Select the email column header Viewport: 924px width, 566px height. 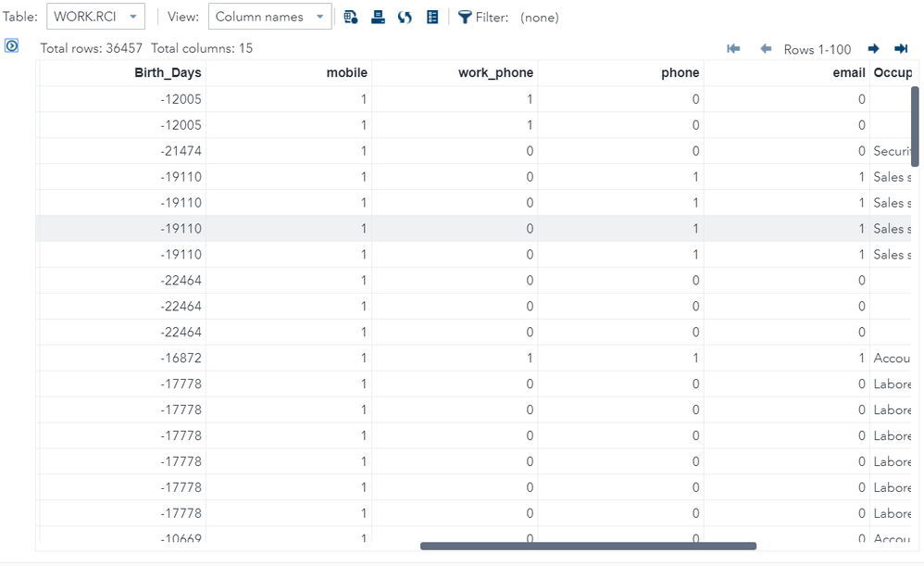[x=848, y=72]
